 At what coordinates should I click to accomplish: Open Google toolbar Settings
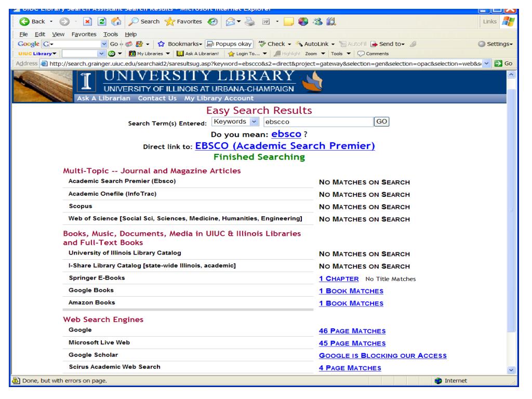[495, 44]
